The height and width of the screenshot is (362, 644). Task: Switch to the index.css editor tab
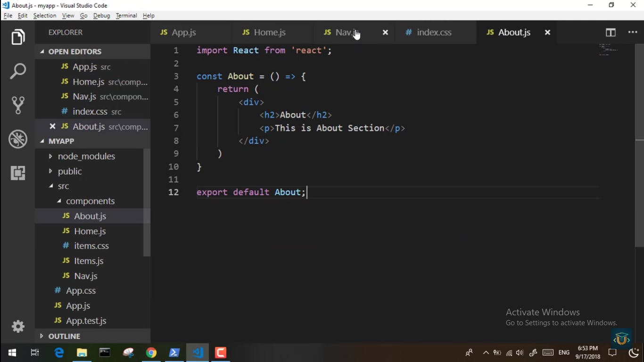(x=436, y=33)
